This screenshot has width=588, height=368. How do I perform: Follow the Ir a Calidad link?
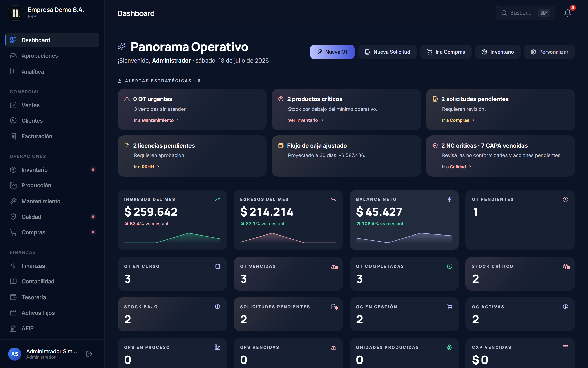tap(457, 167)
